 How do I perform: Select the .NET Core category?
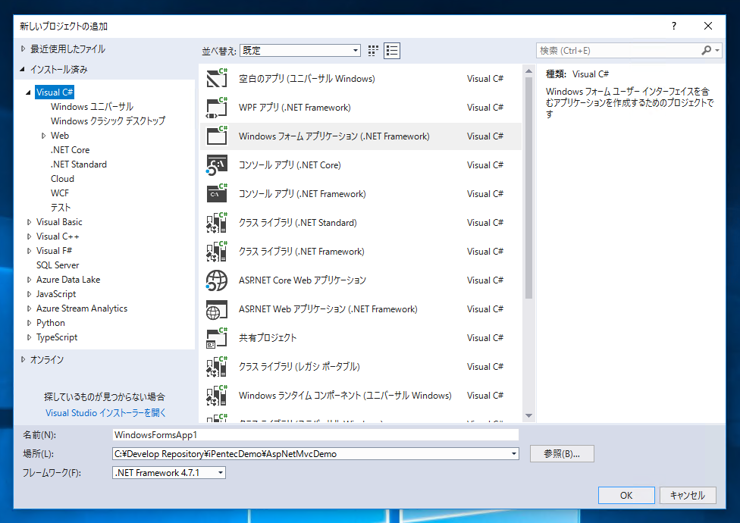click(70, 150)
